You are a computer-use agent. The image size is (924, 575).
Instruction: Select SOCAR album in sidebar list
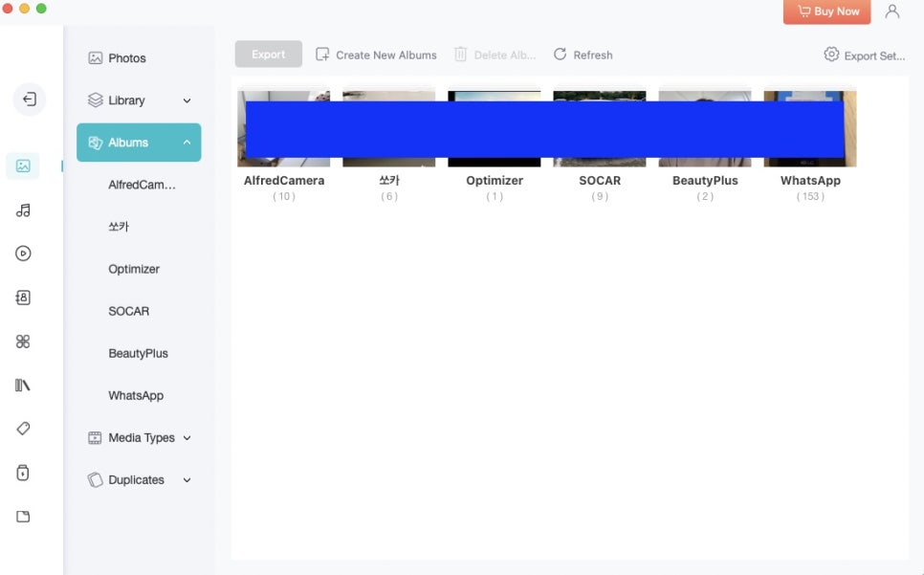point(128,311)
